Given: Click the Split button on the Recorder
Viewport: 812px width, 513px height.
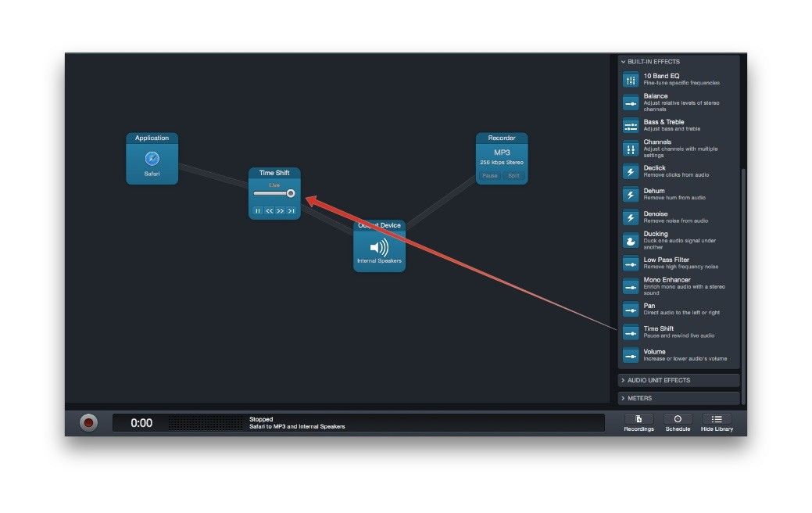Looking at the screenshot, I should click(513, 176).
